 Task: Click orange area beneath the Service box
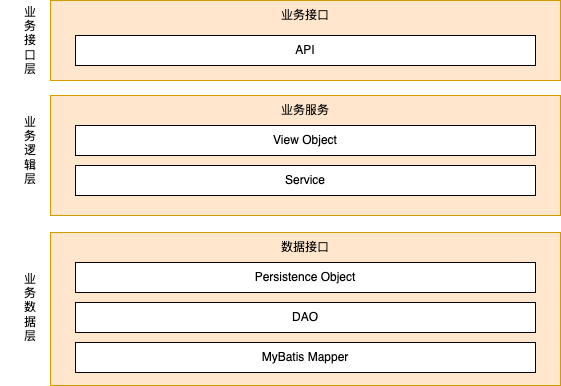(x=305, y=205)
